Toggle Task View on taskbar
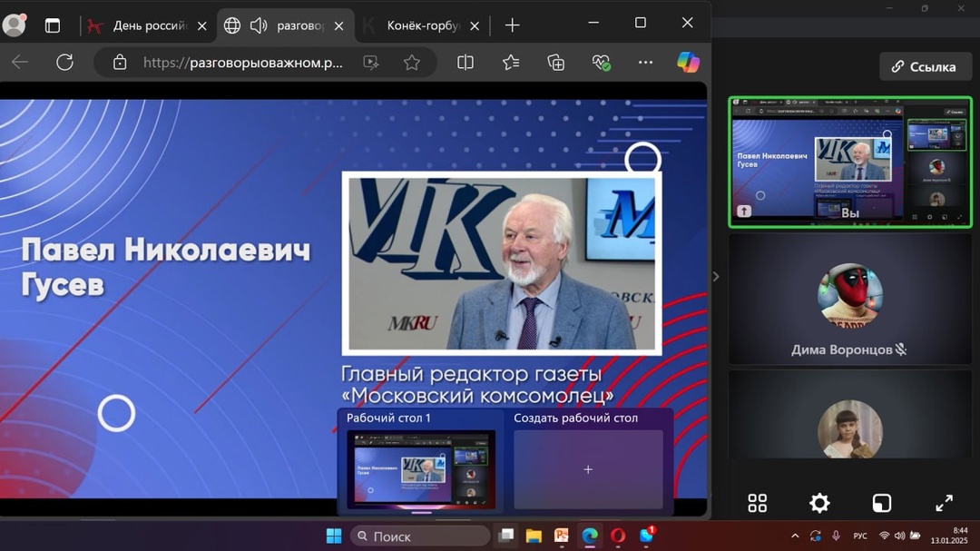The height and width of the screenshot is (551, 980). coord(505,536)
